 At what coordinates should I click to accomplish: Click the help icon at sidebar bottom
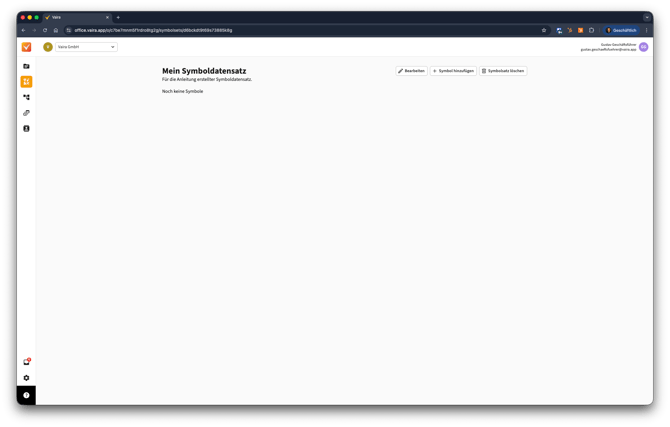(26, 395)
